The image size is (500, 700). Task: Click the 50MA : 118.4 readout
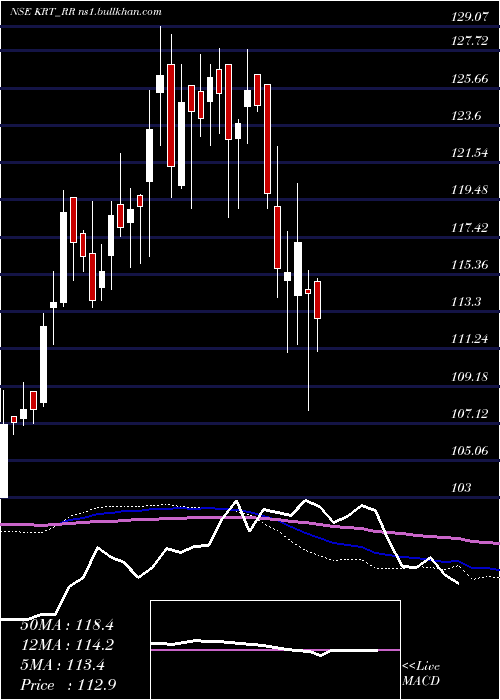coord(67,625)
